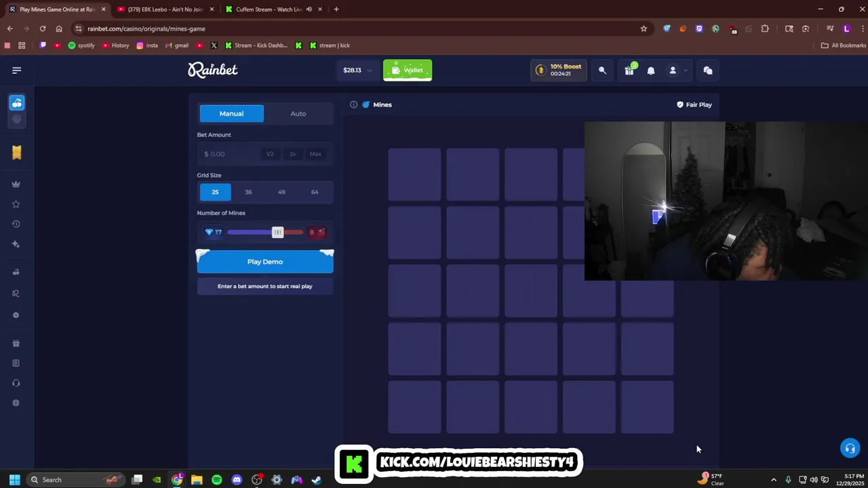Click the gift box icon in the left sidebar
868x488 pixels.
[16, 343]
